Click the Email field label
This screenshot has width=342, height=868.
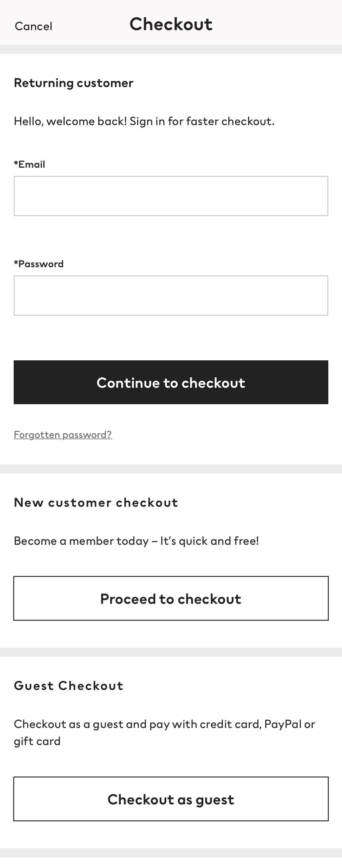(29, 164)
